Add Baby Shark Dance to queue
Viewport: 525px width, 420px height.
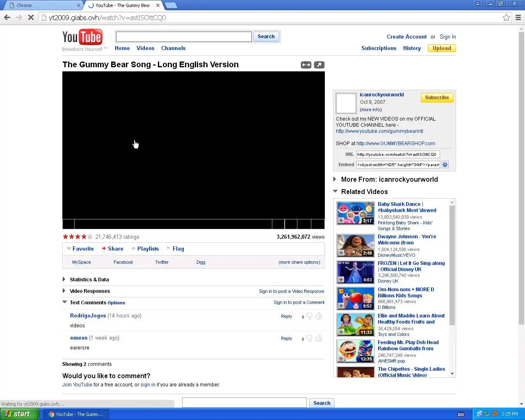[x=341, y=221]
